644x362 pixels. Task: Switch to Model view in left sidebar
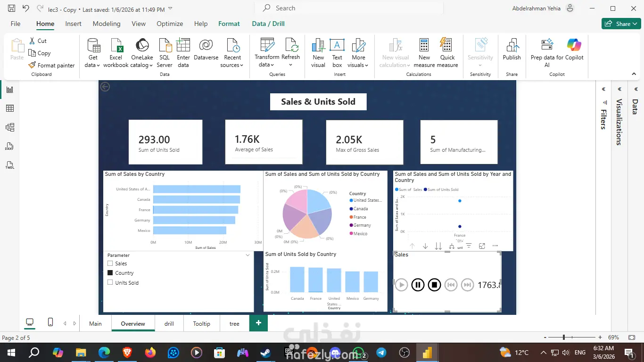tap(9, 127)
